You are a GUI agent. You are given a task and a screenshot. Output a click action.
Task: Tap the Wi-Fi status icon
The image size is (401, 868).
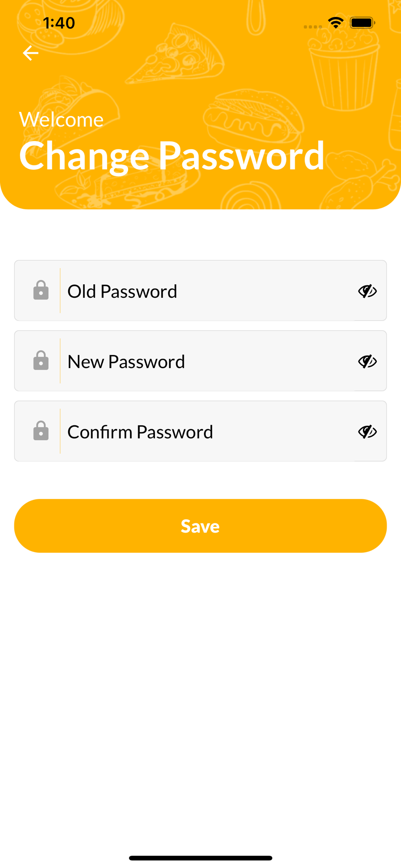336,23
